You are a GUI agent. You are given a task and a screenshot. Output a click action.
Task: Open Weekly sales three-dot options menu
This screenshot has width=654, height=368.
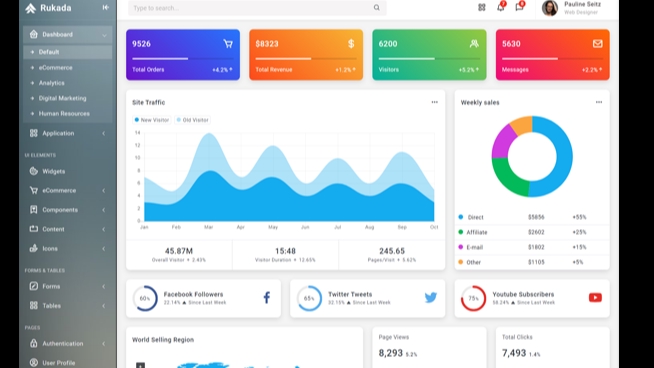point(599,102)
